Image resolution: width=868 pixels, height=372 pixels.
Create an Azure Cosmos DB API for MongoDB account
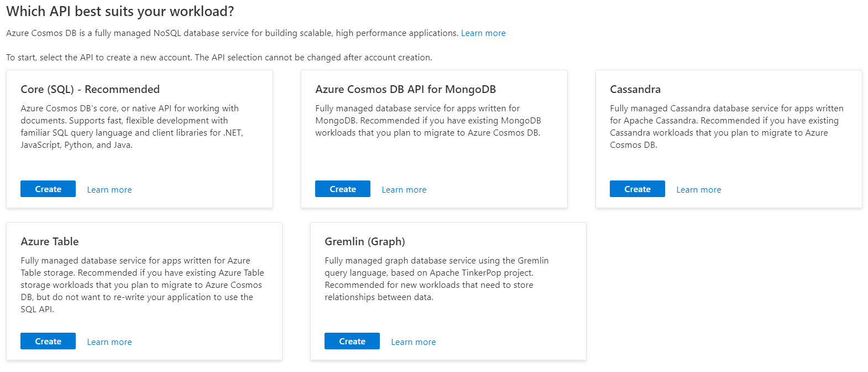pyautogui.click(x=343, y=189)
